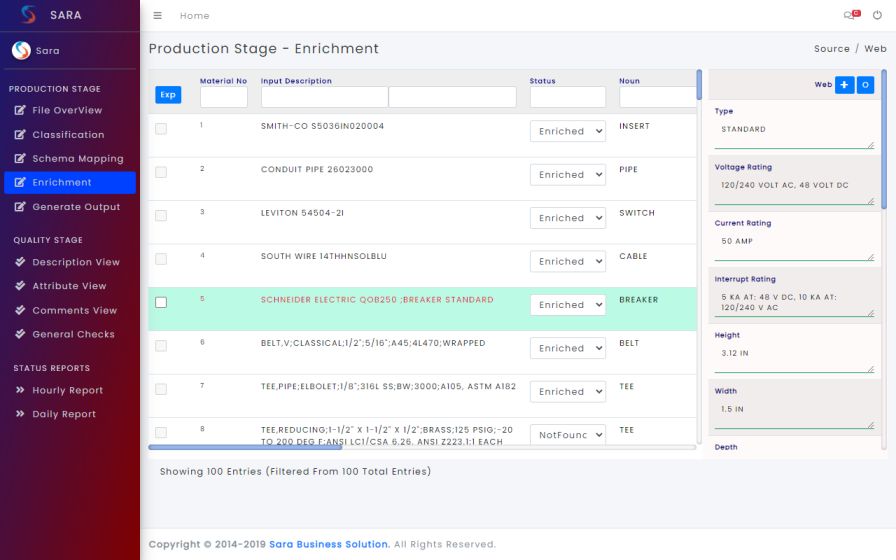Click the Web breadcrumb link

click(x=875, y=49)
